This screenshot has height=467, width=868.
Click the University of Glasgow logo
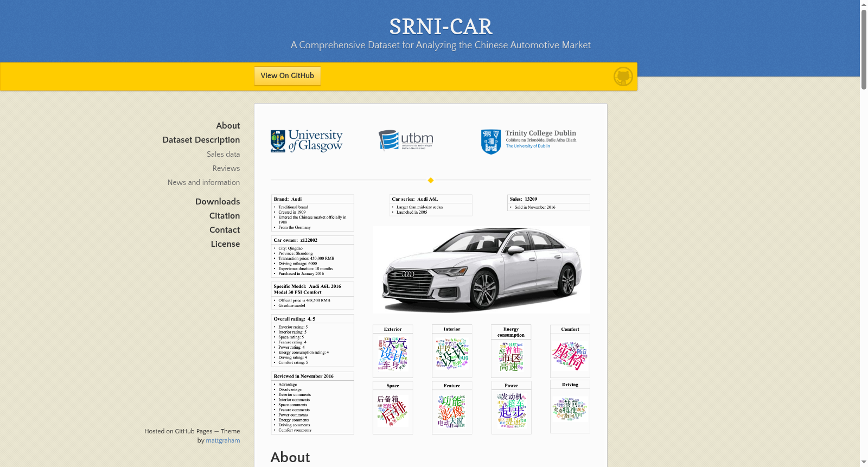coord(307,141)
